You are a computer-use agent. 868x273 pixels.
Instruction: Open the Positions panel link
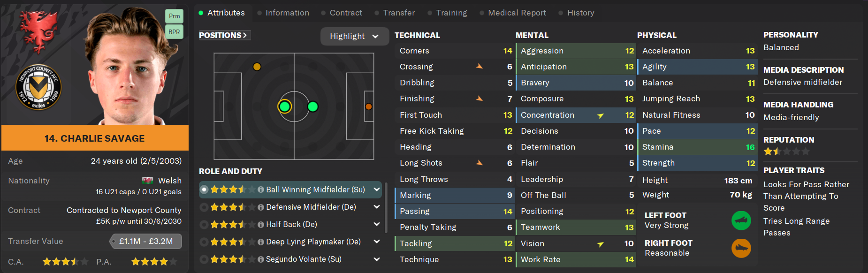[x=223, y=35]
